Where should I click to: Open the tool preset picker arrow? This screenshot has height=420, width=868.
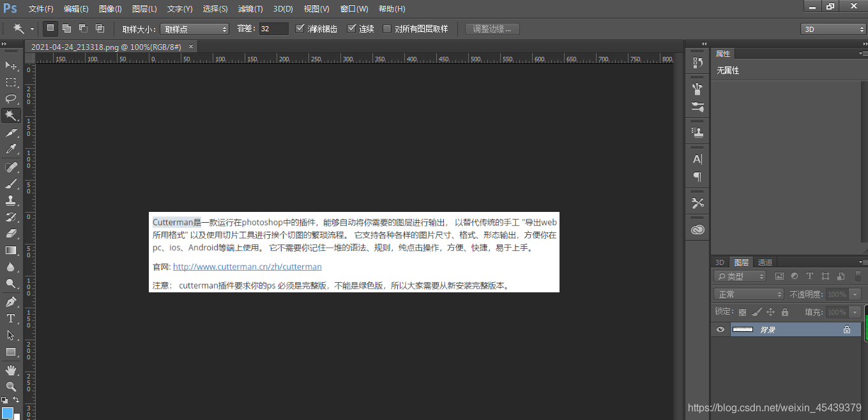[x=32, y=29]
